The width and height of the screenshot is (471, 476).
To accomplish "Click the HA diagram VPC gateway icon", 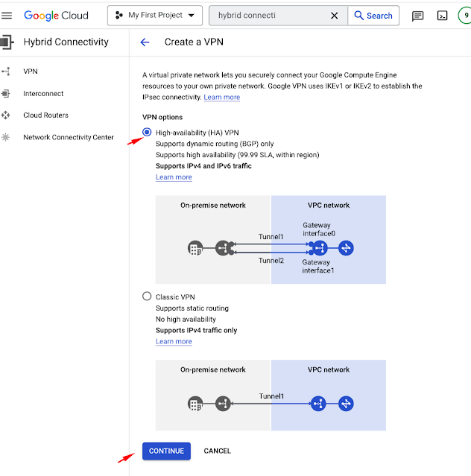I will point(320,248).
